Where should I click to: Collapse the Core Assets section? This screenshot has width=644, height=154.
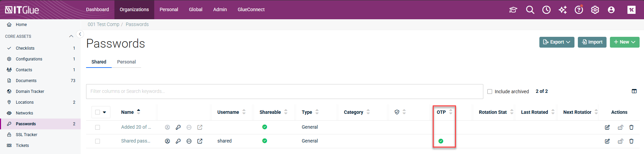coord(71,36)
